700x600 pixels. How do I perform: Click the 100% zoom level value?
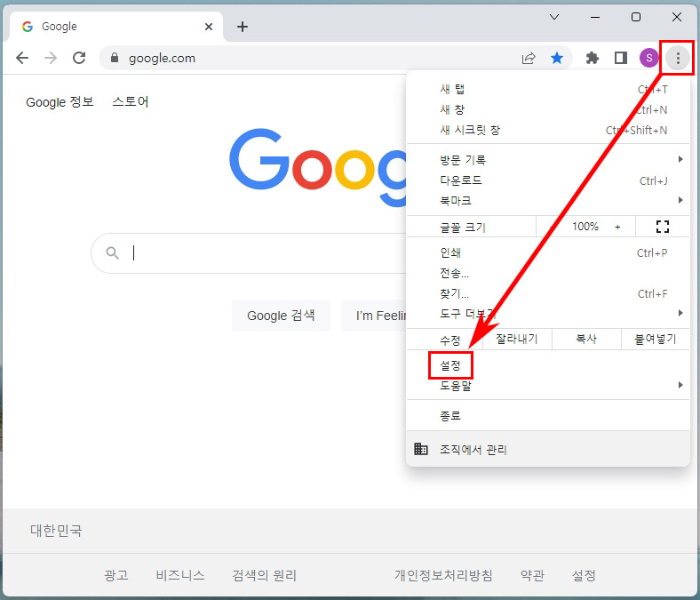585,227
